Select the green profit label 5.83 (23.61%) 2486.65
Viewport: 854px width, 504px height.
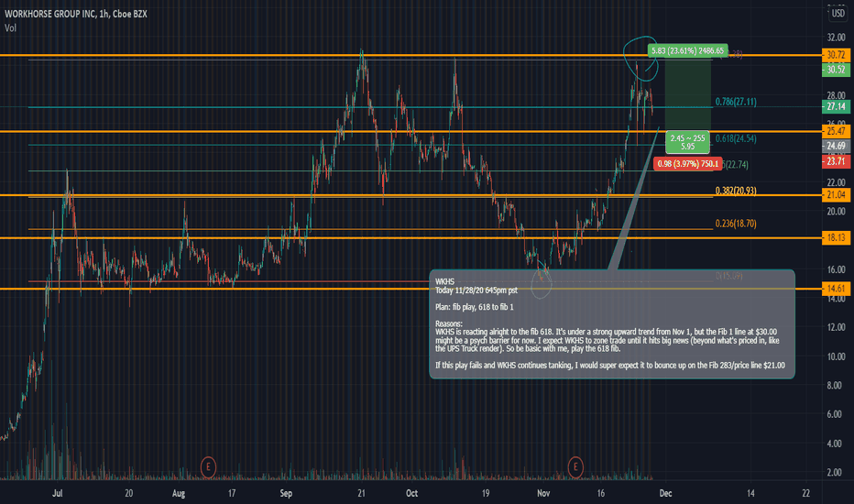click(x=687, y=50)
